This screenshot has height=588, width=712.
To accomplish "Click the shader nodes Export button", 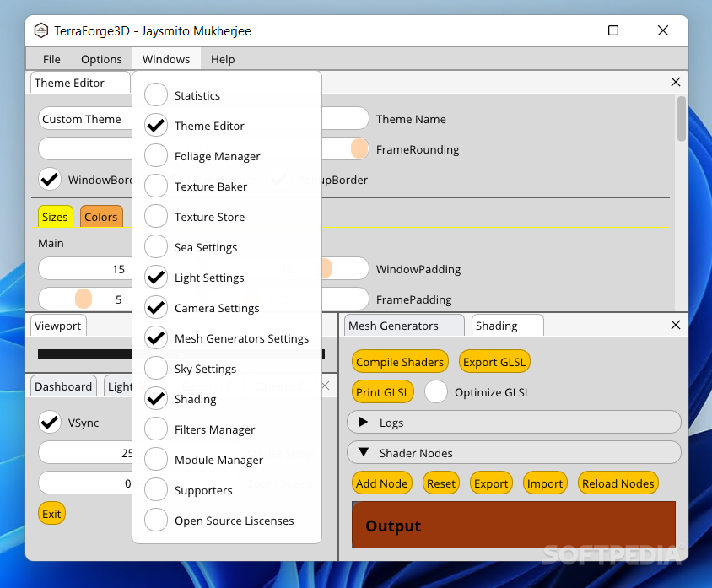I will point(491,483).
